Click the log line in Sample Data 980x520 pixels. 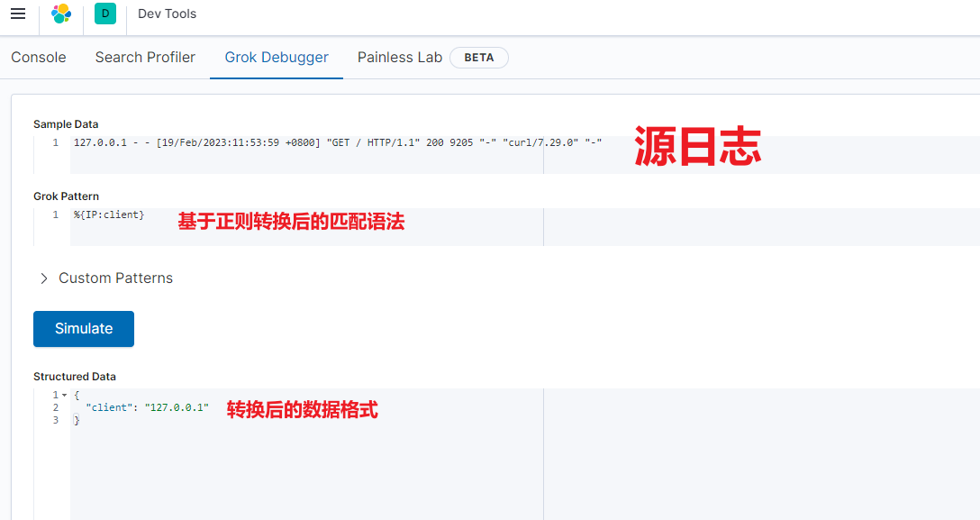pos(337,142)
